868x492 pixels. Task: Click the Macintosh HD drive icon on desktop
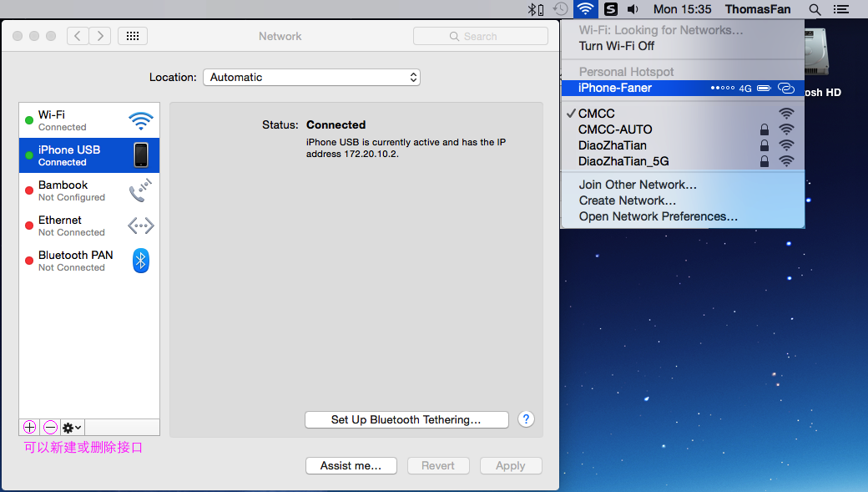coord(817,53)
